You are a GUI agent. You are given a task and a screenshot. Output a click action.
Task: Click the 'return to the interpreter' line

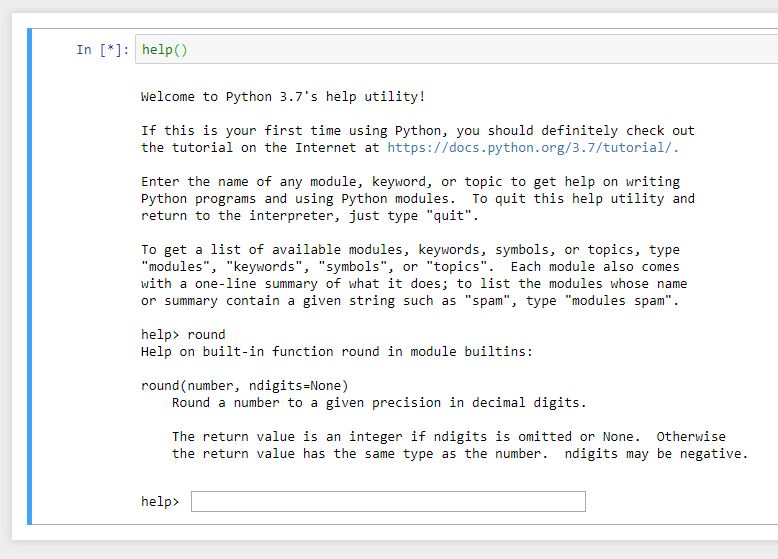310,216
